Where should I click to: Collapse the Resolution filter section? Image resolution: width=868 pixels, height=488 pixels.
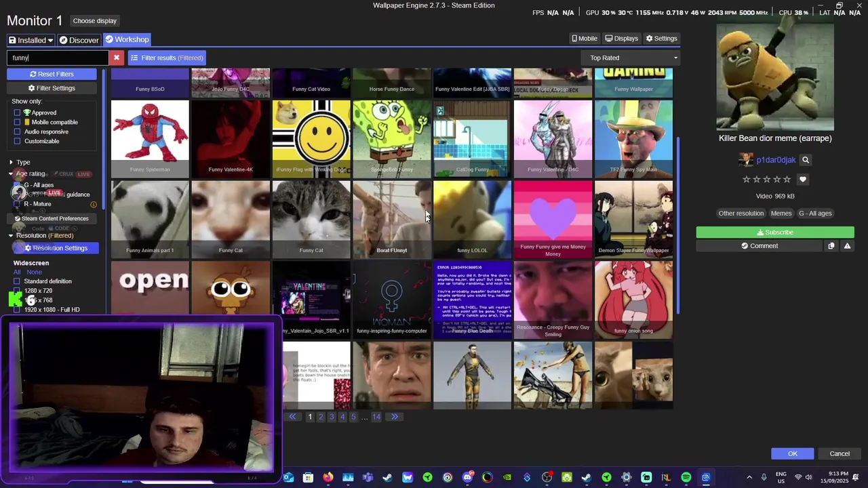click(x=41, y=235)
